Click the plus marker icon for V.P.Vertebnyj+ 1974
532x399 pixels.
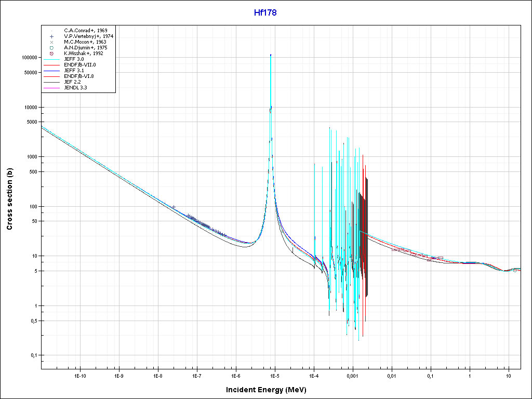(52, 36)
